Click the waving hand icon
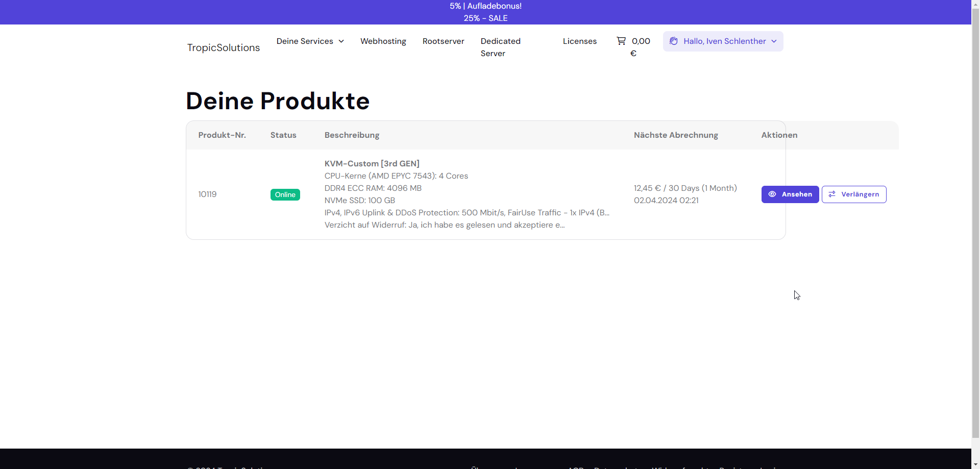Screen dimensions: 980x469 (x=674, y=41)
